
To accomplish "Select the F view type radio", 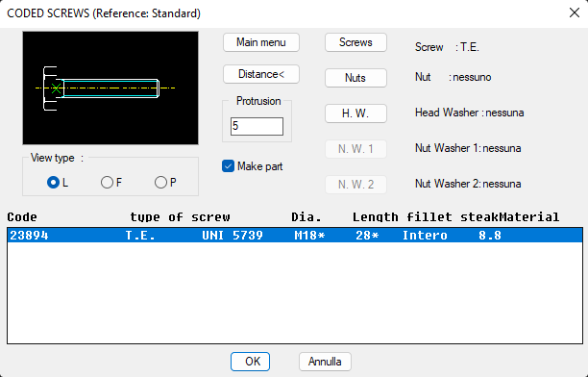I will pyautogui.click(x=107, y=183).
